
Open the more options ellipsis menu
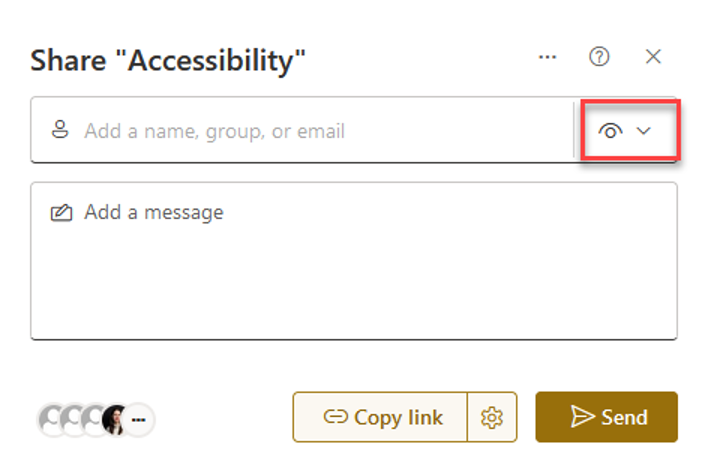547,57
